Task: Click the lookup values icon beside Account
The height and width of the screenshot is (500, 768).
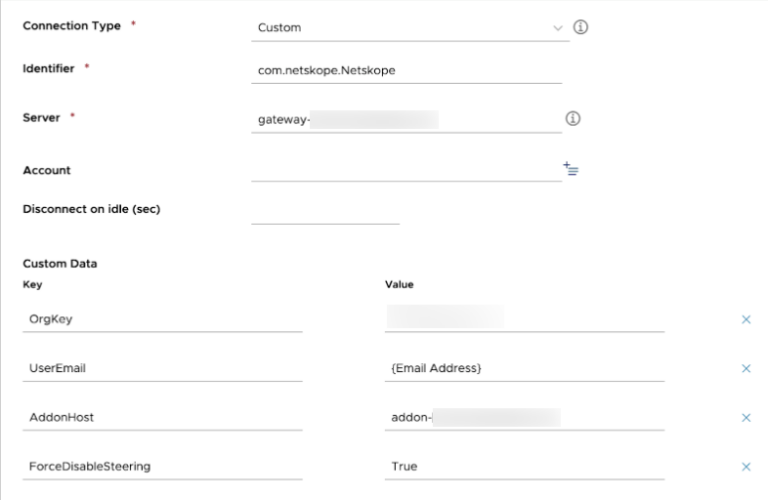Action: pyautogui.click(x=571, y=169)
